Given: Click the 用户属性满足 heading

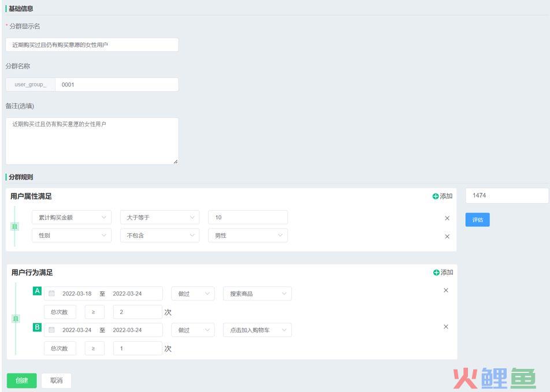Looking at the screenshot, I should pyautogui.click(x=31, y=196).
